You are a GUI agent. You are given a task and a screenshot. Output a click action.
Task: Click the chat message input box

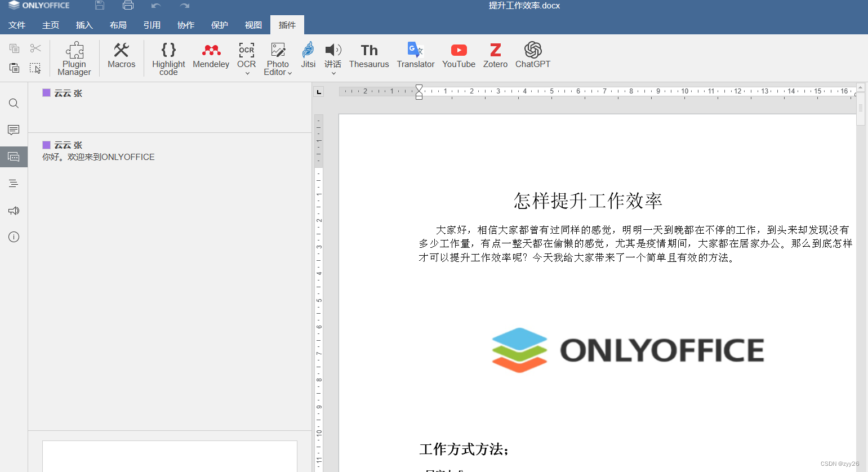point(170,456)
